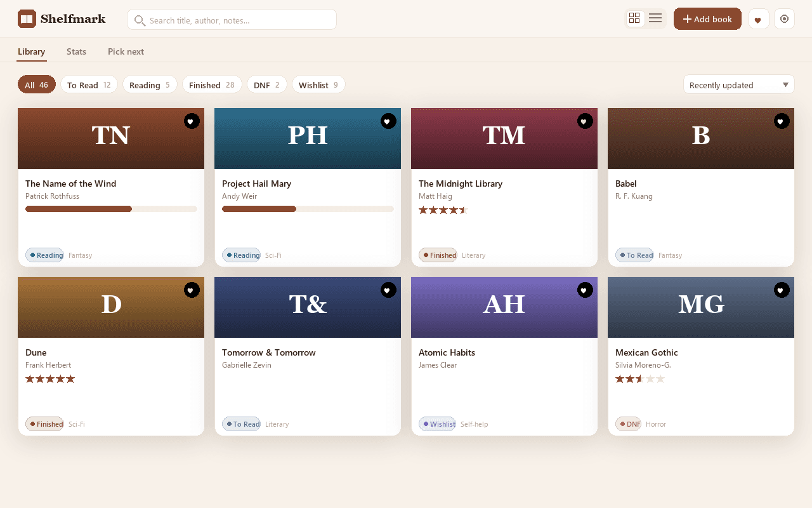Open the Stats tab
Image resolution: width=812 pixels, height=508 pixels.
tap(76, 51)
